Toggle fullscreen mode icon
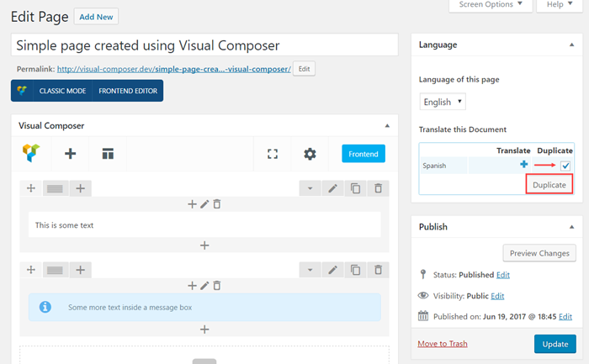Image resolution: width=589 pixels, height=364 pixels. click(x=273, y=154)
